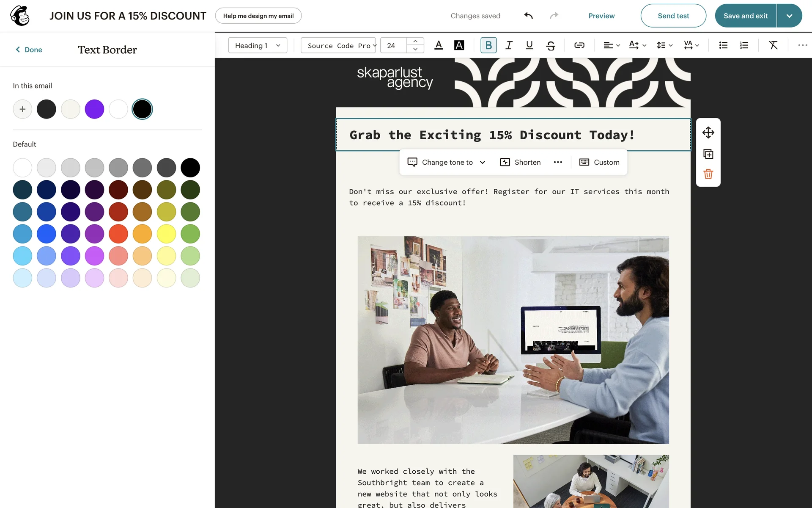Open the Preview link
The height and width of the screenshot is (508, 812).
601,16
